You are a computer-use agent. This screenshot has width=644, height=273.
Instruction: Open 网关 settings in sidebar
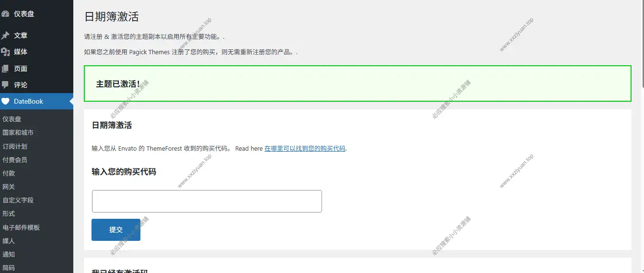(x=9, y=187)
